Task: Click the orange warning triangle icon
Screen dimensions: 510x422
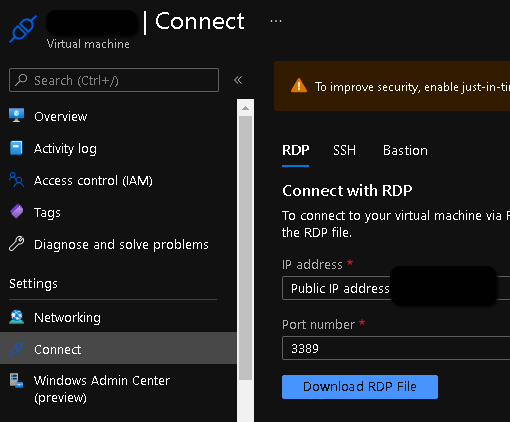Action: coord(299,86)
